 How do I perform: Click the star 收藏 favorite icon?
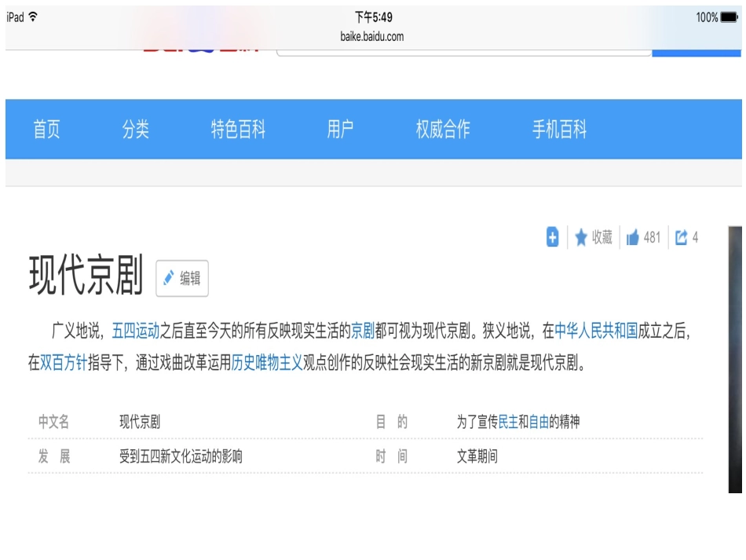[581, 237]
